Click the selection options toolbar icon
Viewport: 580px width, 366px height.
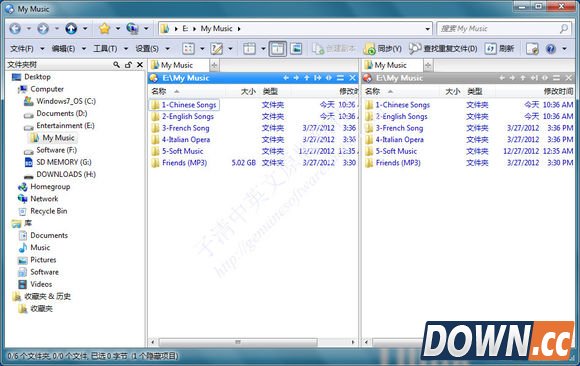pyautogui.click(x=188, y=48)
